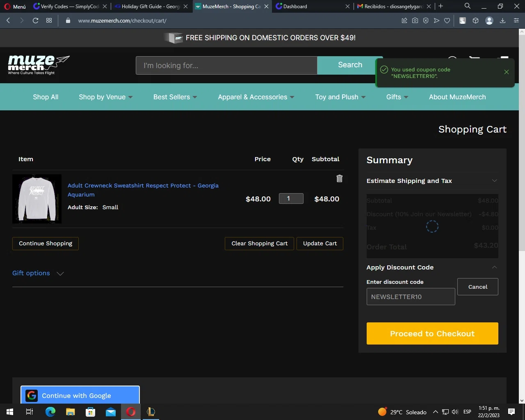Delete the sweatshirt item with trash icon
The width and height of the screenshot is (525, 420).
(x=339, y=178)
